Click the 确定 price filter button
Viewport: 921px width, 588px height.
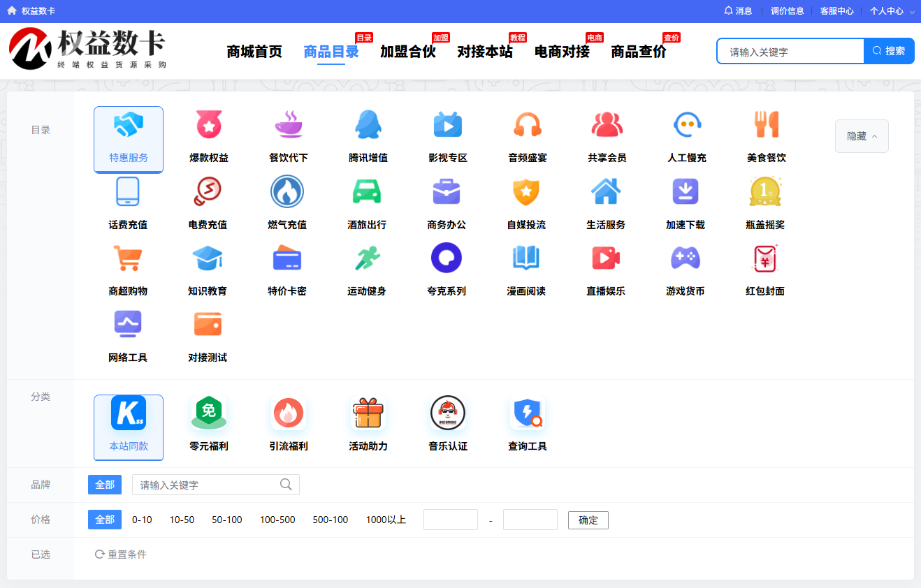588,520
